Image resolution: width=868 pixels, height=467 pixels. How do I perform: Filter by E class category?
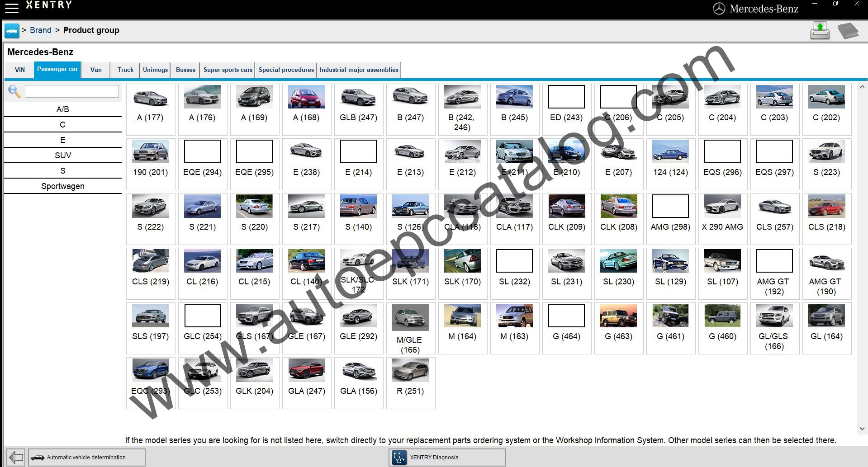pos(63,140)
